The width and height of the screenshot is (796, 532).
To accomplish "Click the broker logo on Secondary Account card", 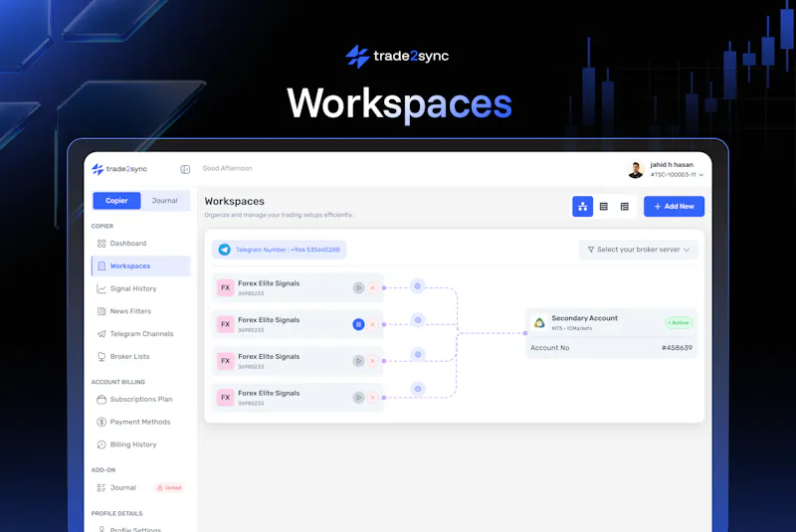I will [539, 322].
